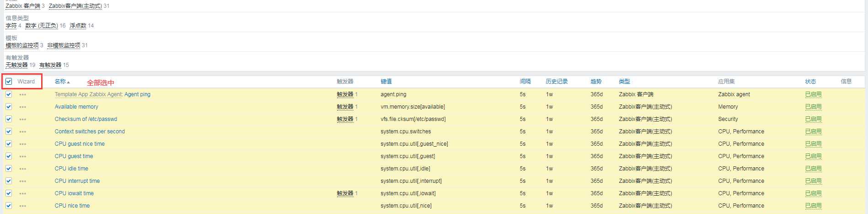Open the CPU interrupt time item
868x214 pixels.
pos(77,181)
